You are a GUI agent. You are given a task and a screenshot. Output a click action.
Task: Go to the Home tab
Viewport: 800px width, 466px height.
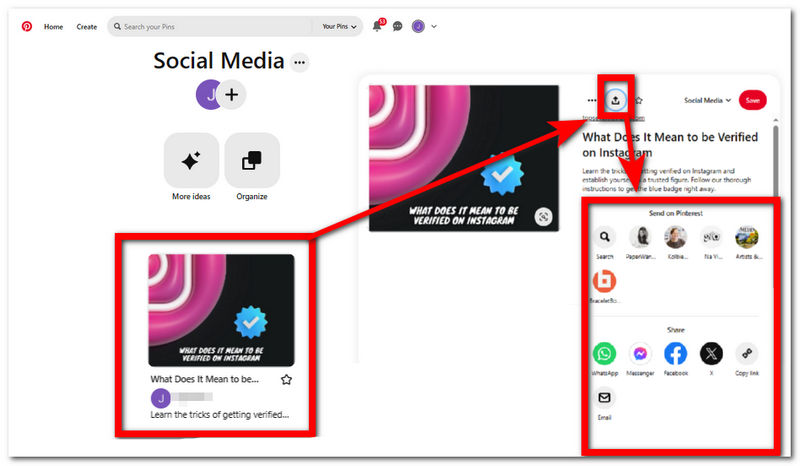point(53,27)
